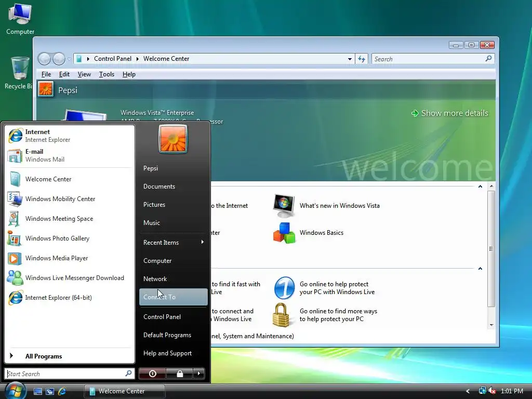
Task: Click What's new in Windows Vista icon
Action: [284, 206]
